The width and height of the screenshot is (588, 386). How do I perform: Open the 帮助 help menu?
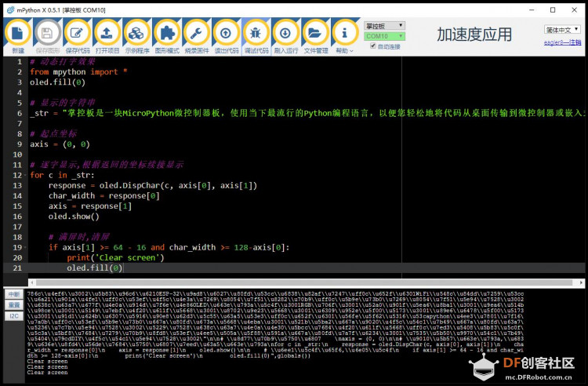click(345, 50)
